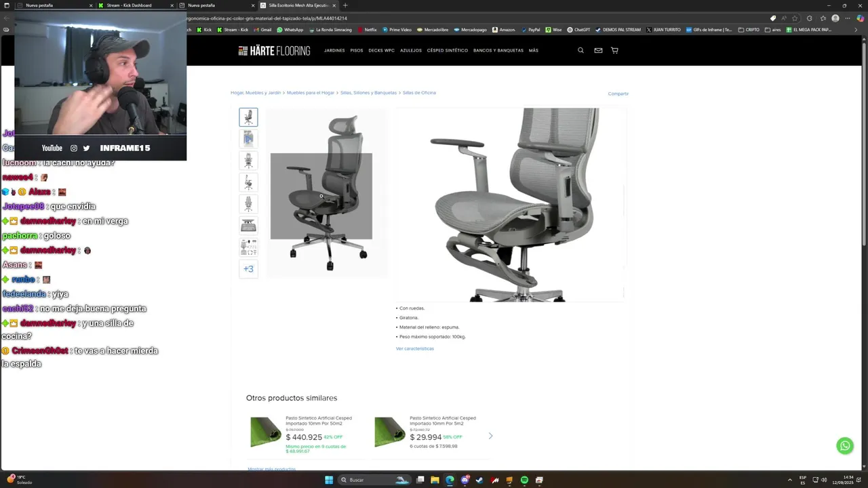Click the Instagram icon in stream overlay
Viewport: 868px width, 488px height.
click(x=74, y=148)
